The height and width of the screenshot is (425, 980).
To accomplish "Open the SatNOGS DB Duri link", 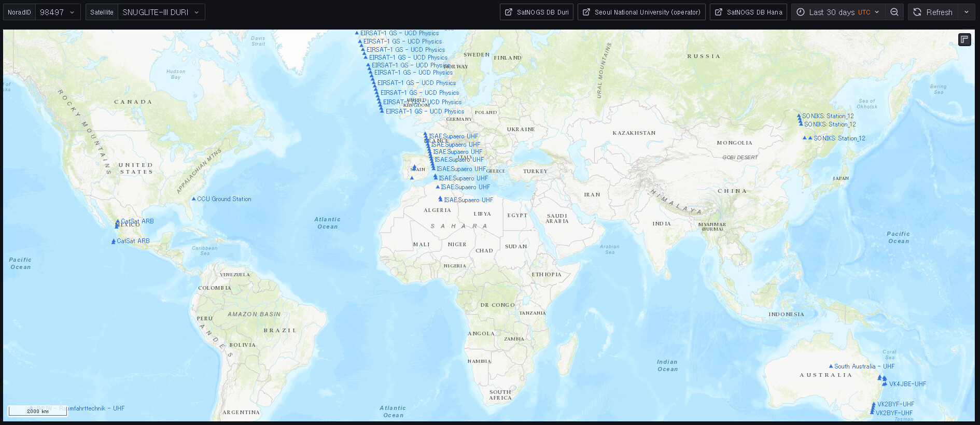I will coord(537,12).
